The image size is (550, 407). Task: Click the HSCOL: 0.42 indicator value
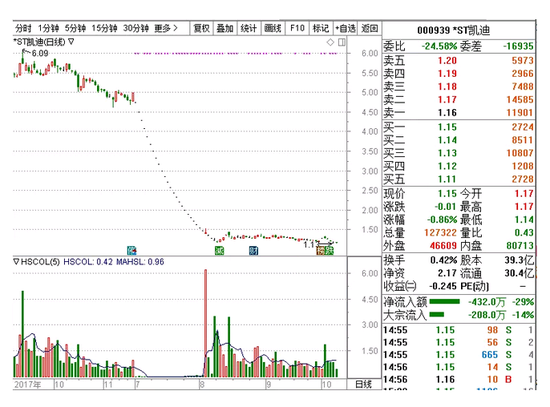[88, 262]
